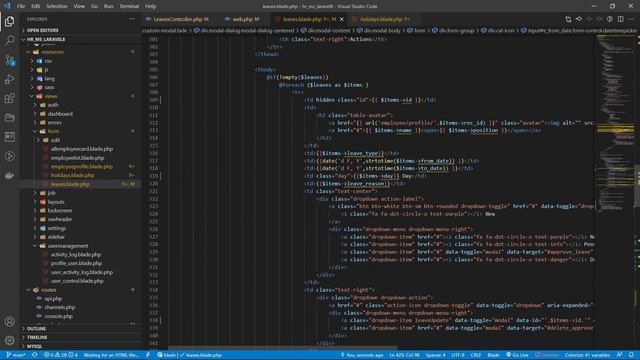Select leaves.blade.php in explorer
Image resolution: width=640 pixels, height=360 pixels.
point(80,184)
